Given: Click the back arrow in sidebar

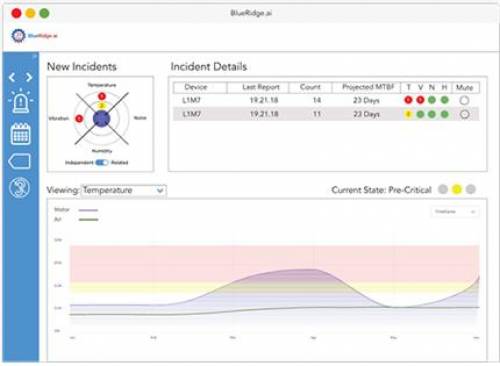Looking at the screenshot, I should (x=12, y=77).
